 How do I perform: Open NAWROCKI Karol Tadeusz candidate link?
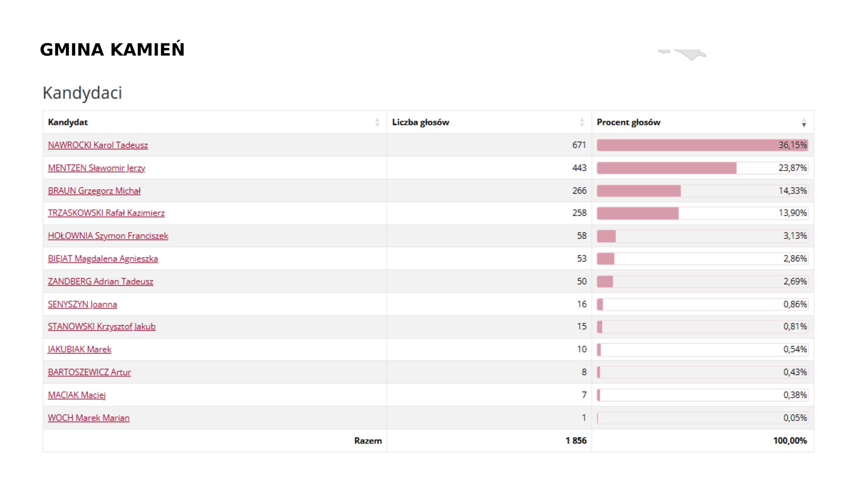(98, 145)
